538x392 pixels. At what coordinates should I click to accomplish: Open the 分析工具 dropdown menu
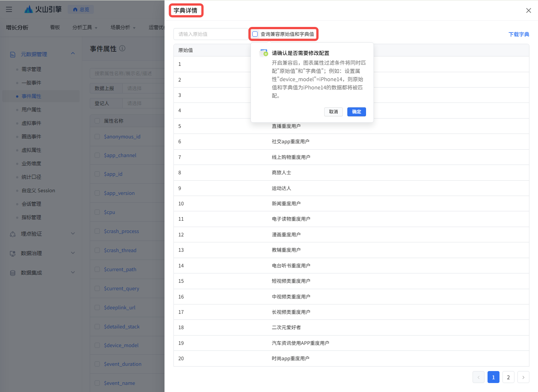pyautogui.click(x=85, y=27)
